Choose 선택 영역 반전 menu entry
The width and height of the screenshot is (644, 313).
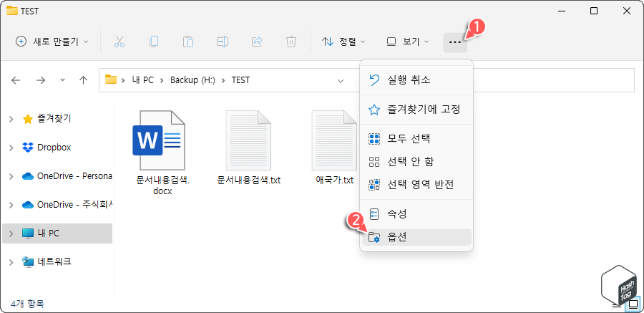[x=416, y=185]
